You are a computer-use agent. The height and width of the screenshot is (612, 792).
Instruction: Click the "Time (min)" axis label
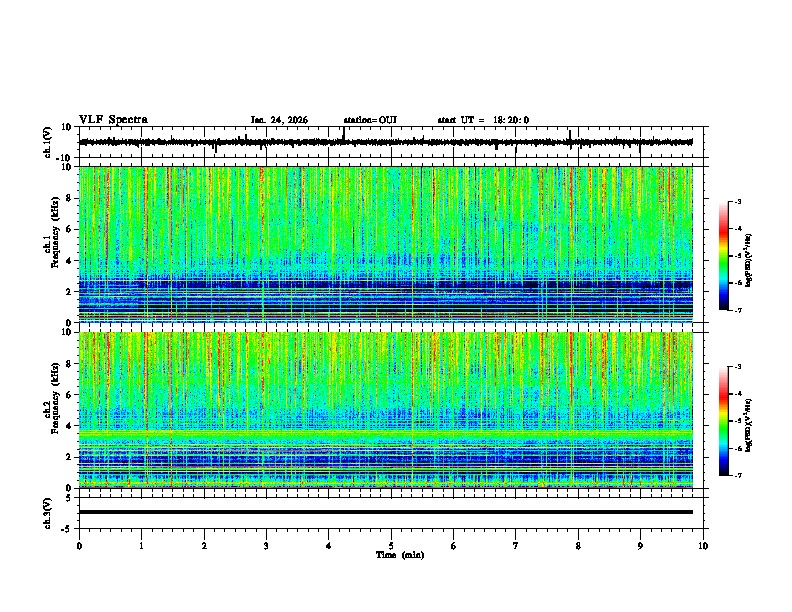400,555
